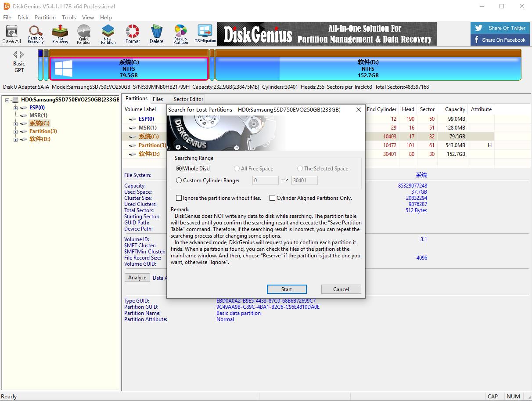This screenshot has width=532, height=401.
Task: Click Basic data partition name value
Action: click(x=238, y=313)
